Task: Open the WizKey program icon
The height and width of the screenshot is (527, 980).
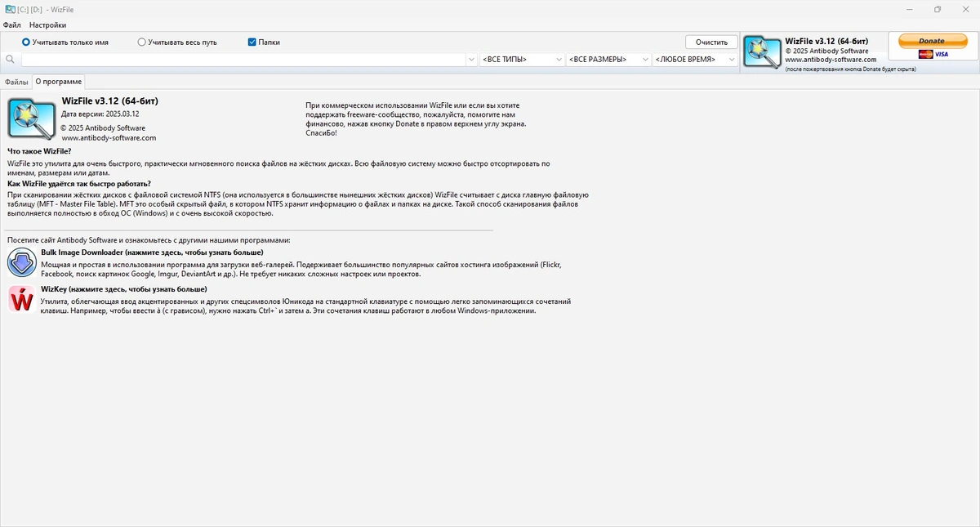Action: point(20,299)
